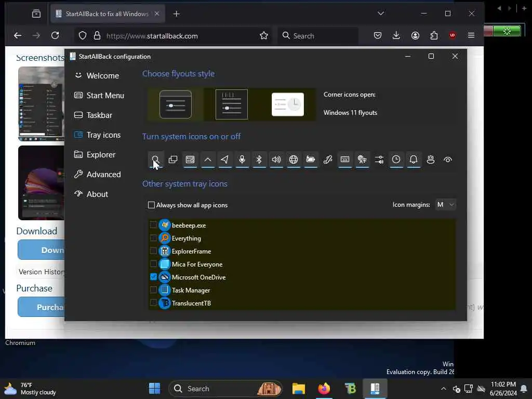Toggle the Microphone system icon
This screenshot has width=532, height=399.
pos(242,159)
